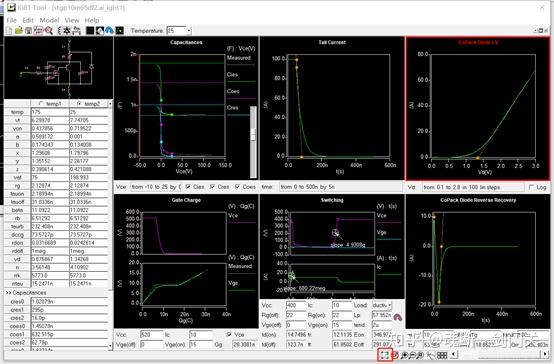Click the right arrow on bottom scrollbar
The width and height of the screenshot is (554, 364).
pos(546,354)
